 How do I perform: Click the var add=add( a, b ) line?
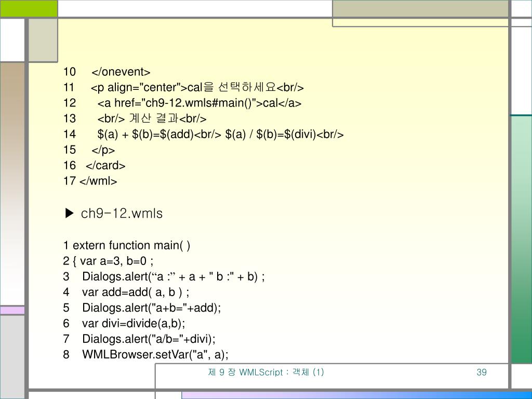pos(126,292)
